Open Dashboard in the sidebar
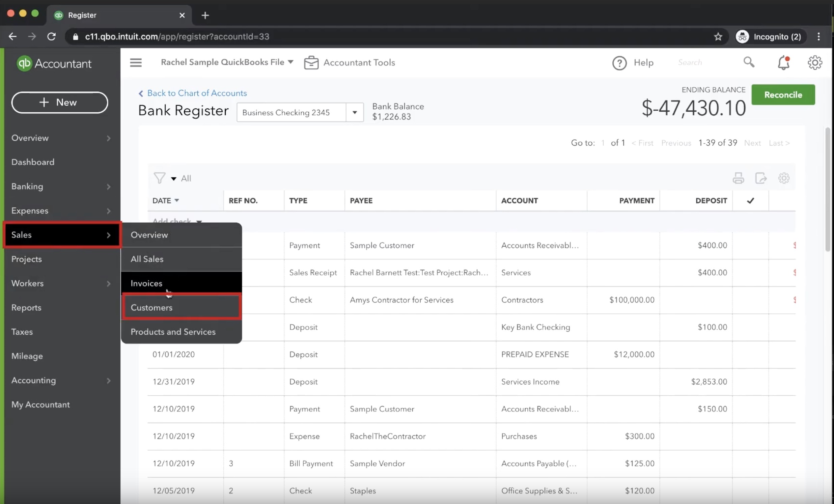The height and width of the screenshot is (504, 834). tap(33, 162)
